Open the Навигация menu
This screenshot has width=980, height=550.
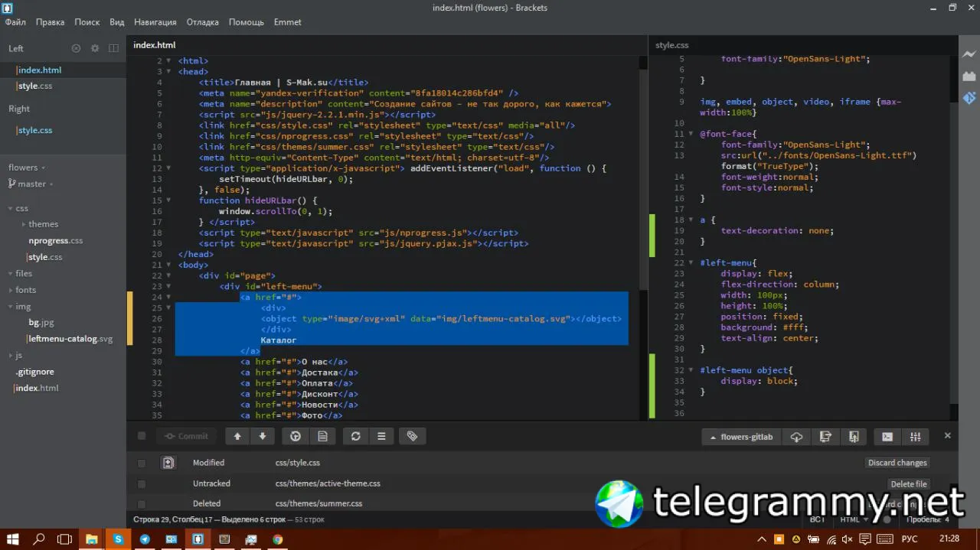[155, 22]
